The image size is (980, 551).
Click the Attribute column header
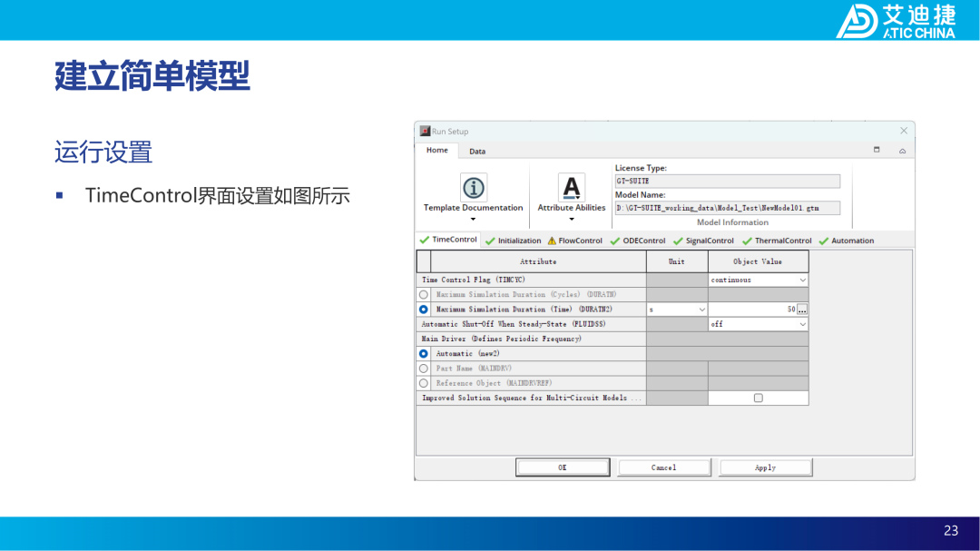click(x=538, y=261)
